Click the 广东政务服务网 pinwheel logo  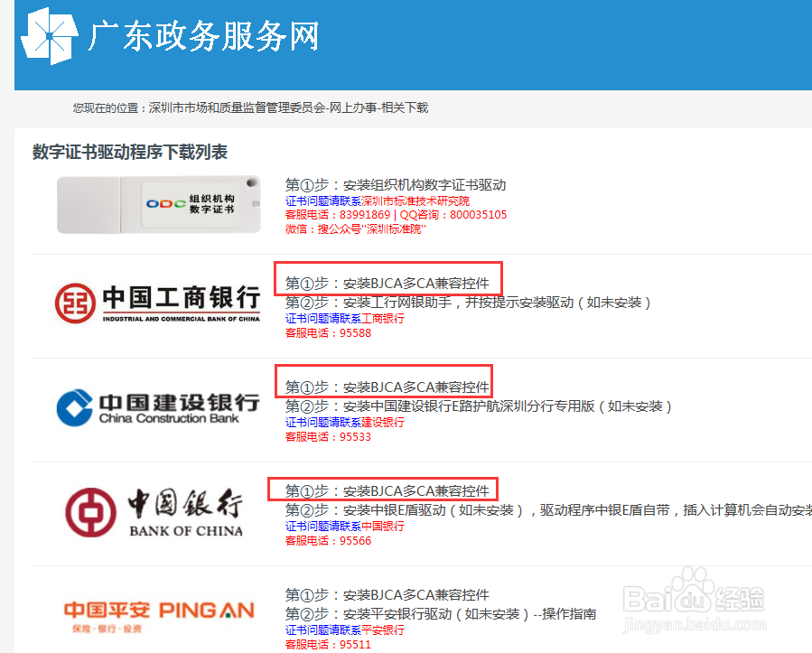tap(50, 36)
